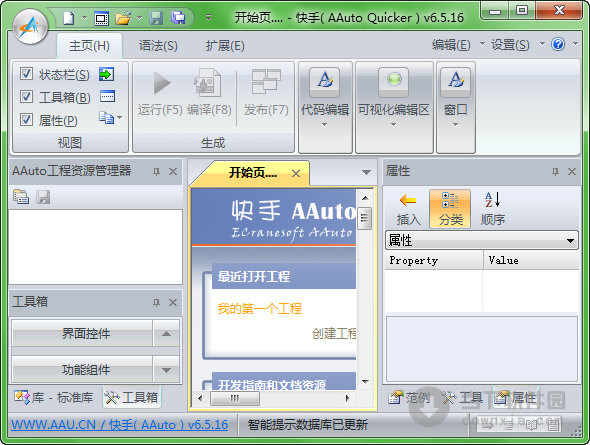Screen dimensions: 590x445
Task: Close the 工具箱 panel
Action: 173,302
